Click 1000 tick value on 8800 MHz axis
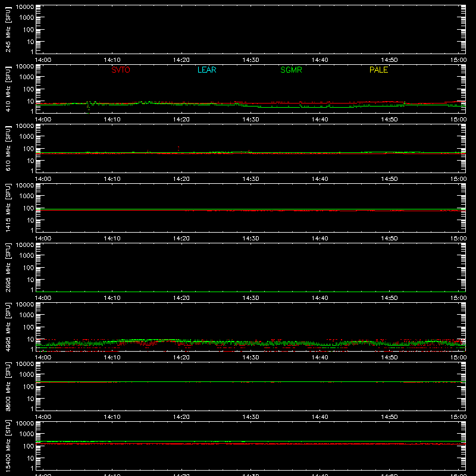The width and height of the screenshot is (476, 476). pos(27,375)
